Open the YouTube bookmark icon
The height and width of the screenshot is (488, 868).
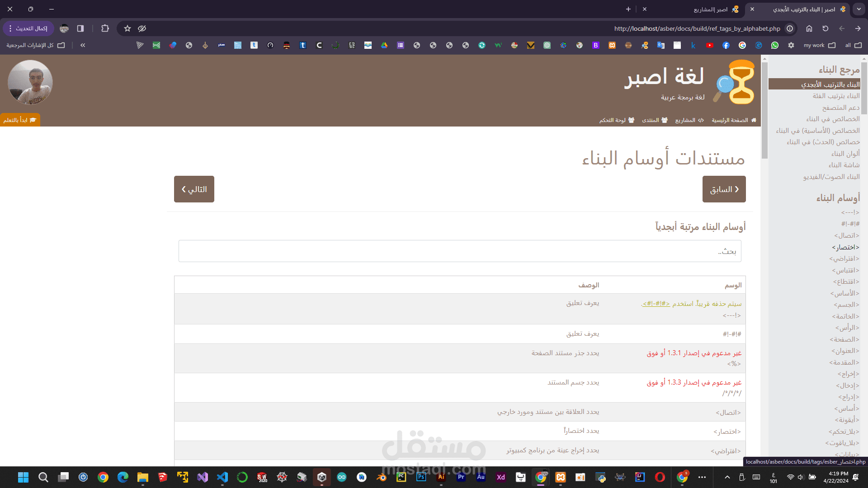[x=710, y=45]
